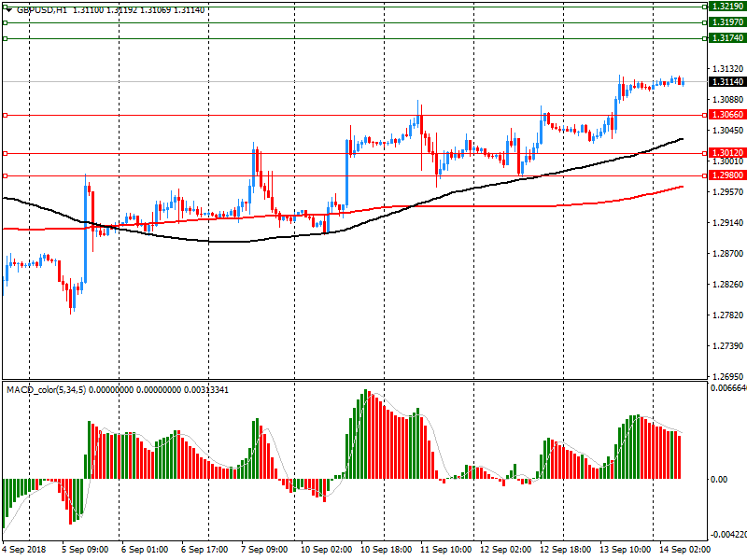Image resolution: width=747 pixels, height=560 pixels.
Task: Click the 10 Sep 02:00 time label
Action: pyautogui.click(x=326, y=550)
